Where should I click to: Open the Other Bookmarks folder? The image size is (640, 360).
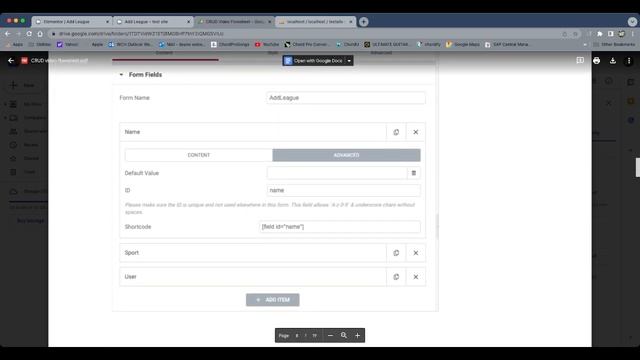tap(614, 44)
